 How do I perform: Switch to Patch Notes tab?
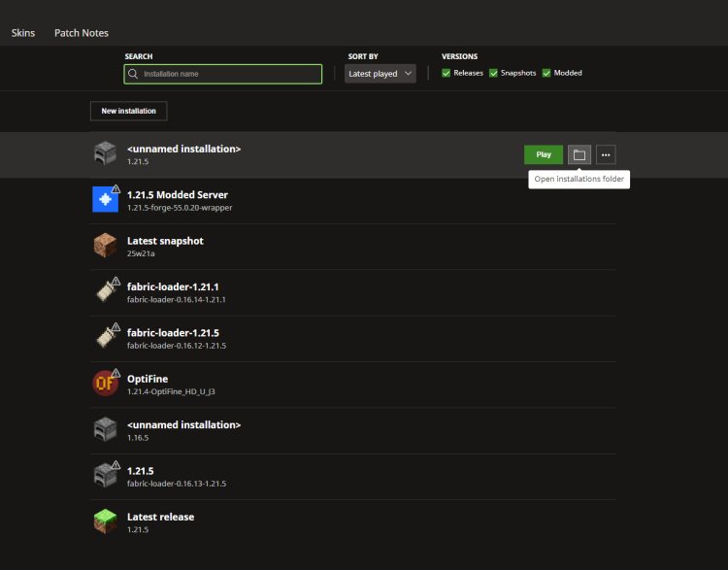coord(82,33)
